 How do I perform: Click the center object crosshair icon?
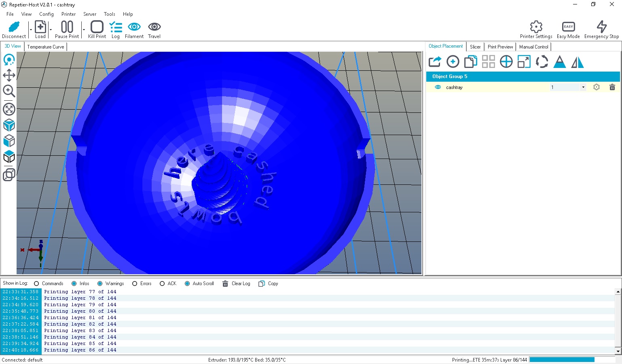(x=506, y=62)
